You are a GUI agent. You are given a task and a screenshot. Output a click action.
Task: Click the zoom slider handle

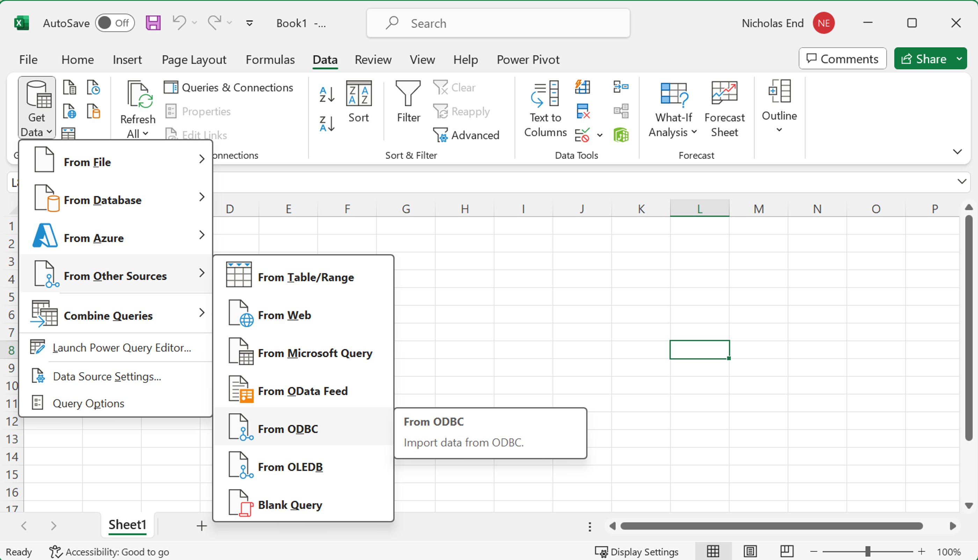[868, 552]
